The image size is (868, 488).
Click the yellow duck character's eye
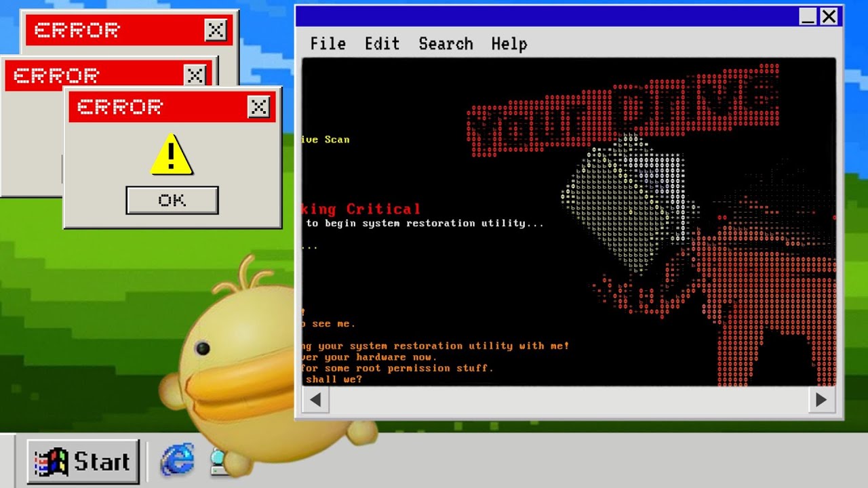tap(202, 348)
